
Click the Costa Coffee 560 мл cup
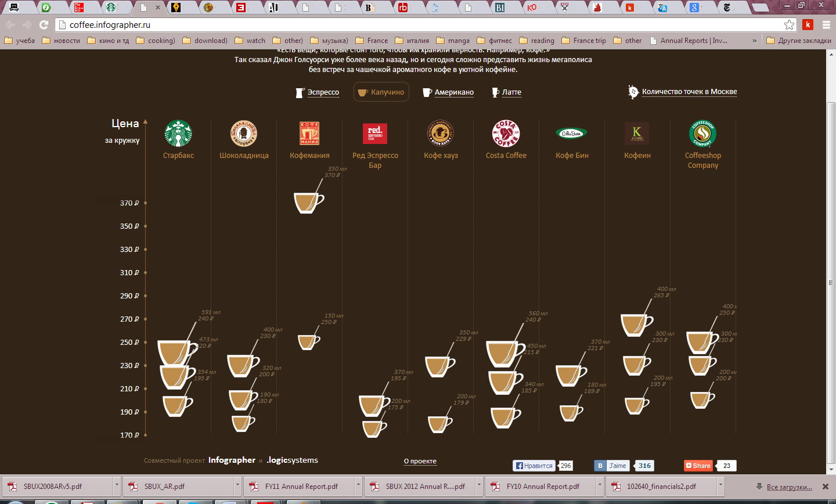(505, 354)
